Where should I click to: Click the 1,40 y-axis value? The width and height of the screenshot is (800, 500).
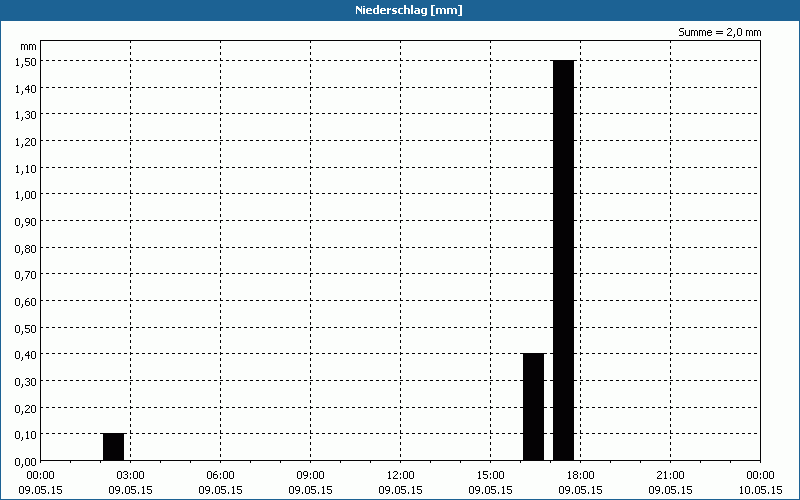(26, 88)
